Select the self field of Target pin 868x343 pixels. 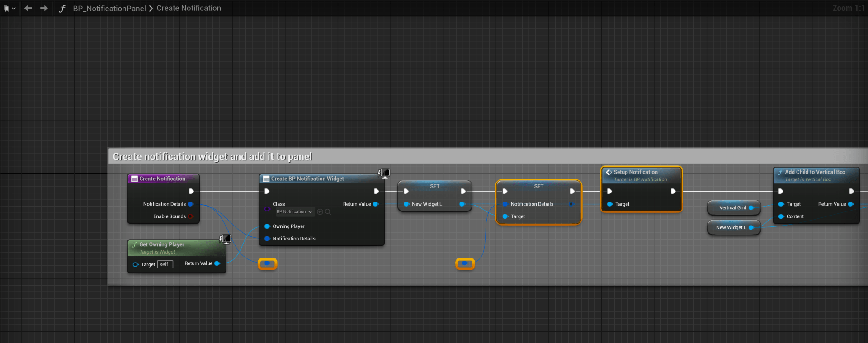(x=165, y=264)
